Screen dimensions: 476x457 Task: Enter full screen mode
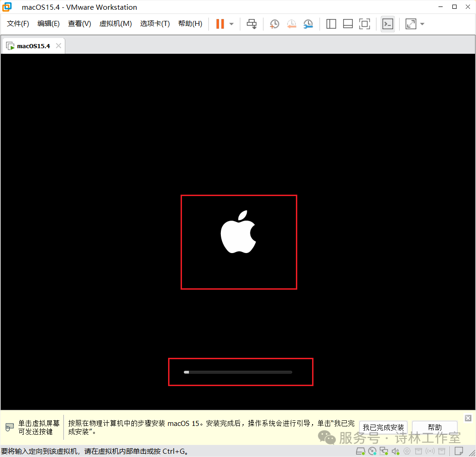point(364,24)
